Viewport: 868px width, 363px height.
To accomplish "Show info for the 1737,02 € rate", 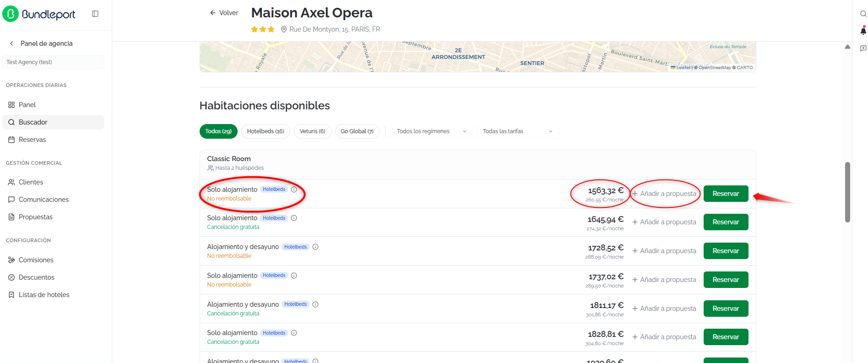I will click(x=294, y=276).
